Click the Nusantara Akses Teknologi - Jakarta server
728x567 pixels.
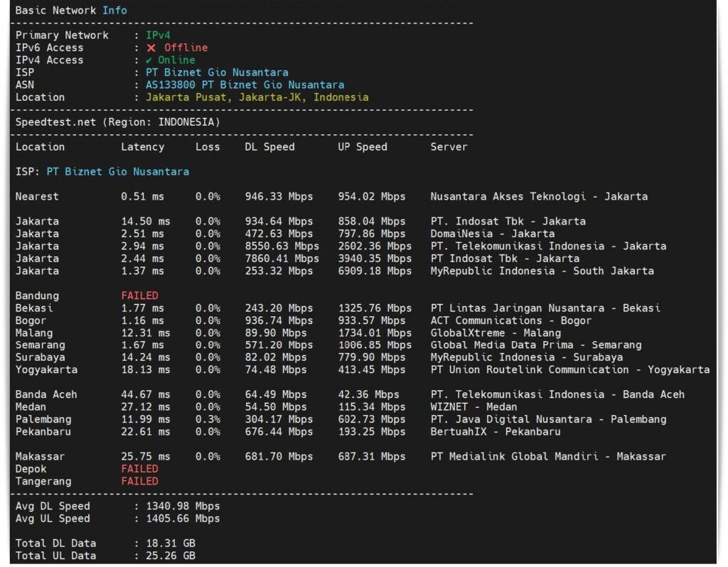(x=539, y=197)
